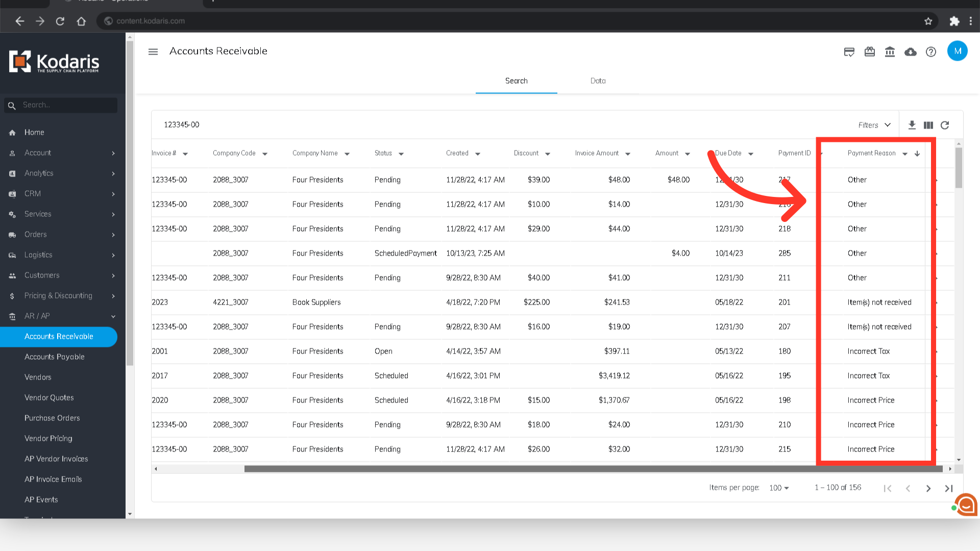Viewport: 980px width, 551px height.
Task: Toggle the Payment Reason sort arrow
Action: [x=917, y=154]
